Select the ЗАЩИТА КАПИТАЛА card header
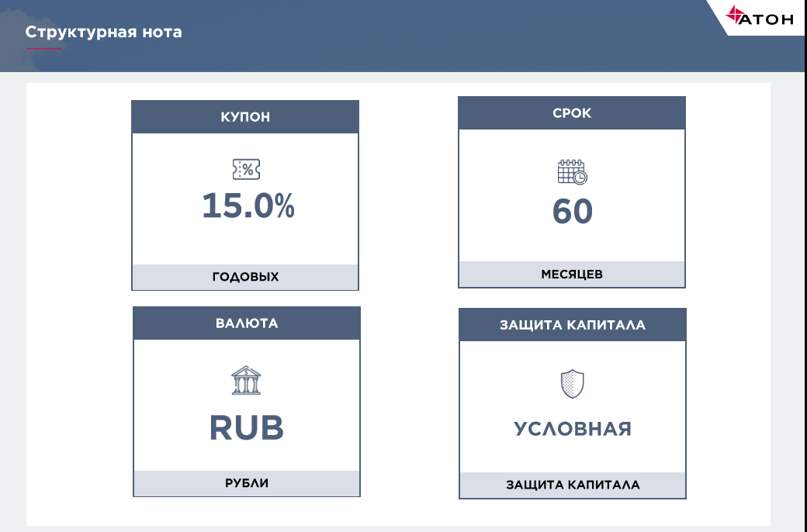 [x=573, y=325]
